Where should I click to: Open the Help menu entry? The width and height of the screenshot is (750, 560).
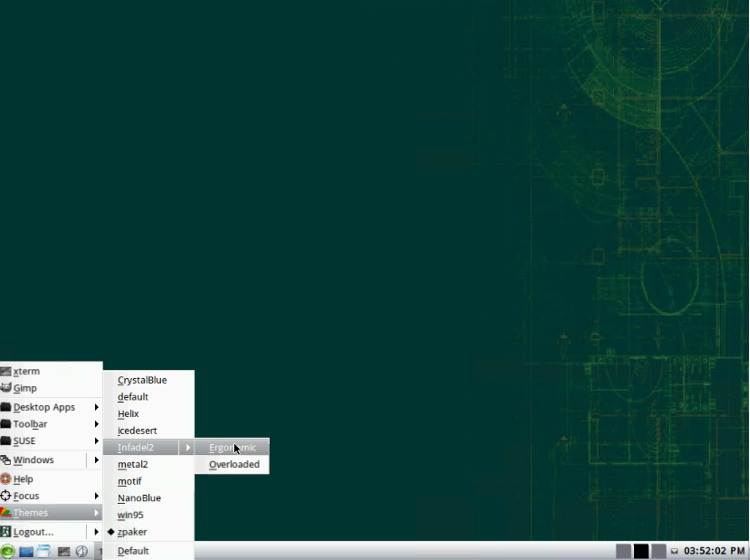pos(51,479)
